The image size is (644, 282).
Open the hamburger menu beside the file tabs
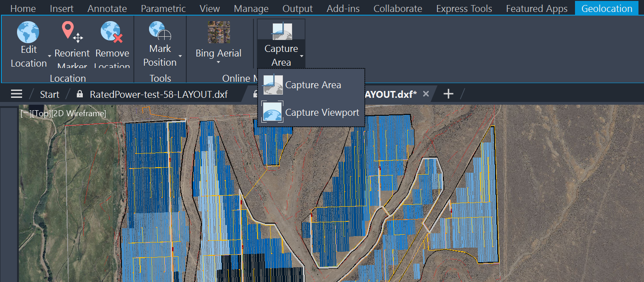[16, 94]
